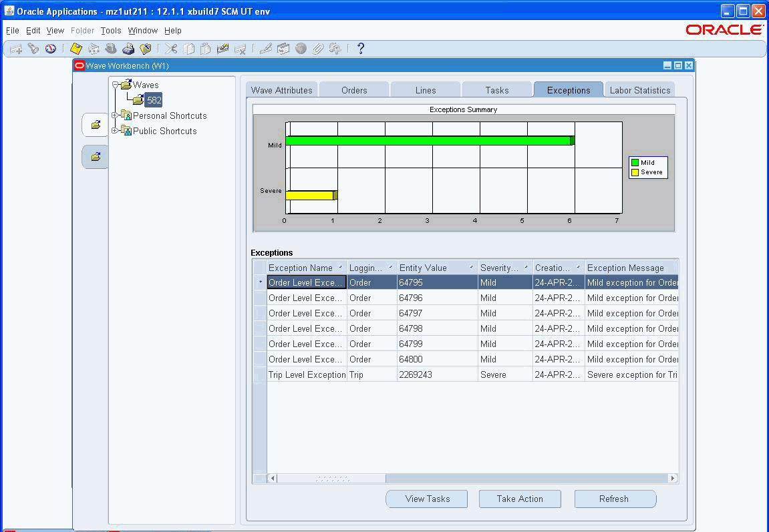Open the Edit menu
Screen dimensions: 769x532
tap(33, 31)
